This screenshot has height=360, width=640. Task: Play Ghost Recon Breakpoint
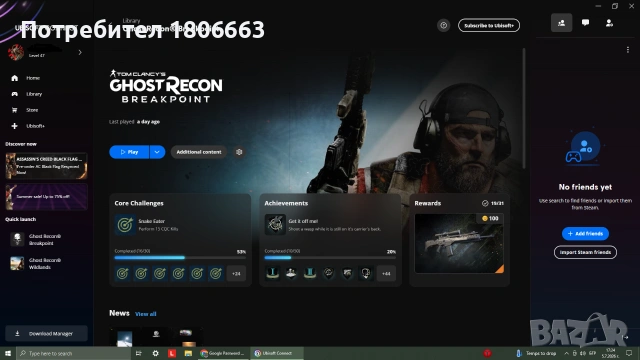coord(129,152)
